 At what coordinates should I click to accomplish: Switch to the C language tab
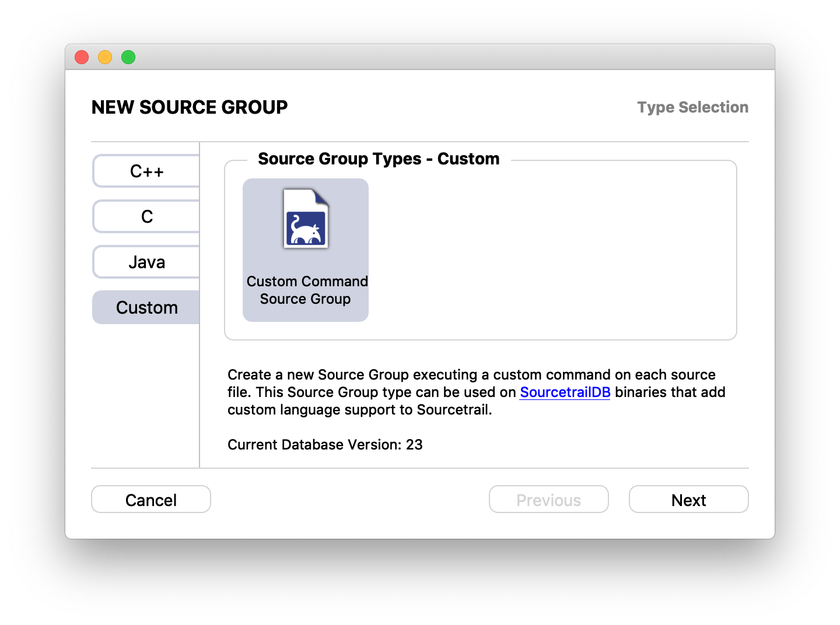(x=146, y=216)
